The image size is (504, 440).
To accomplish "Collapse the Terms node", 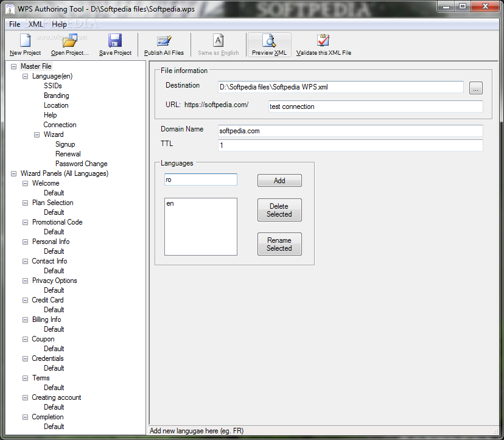I will coord(25,379).
